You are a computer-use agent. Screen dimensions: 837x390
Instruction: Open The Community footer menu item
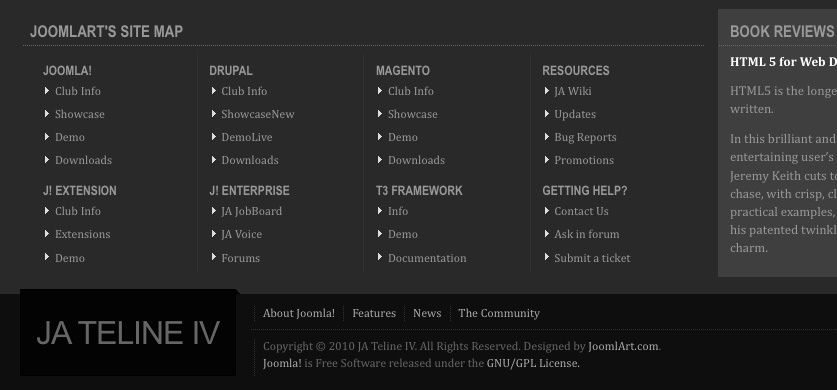tap(499, 313)
